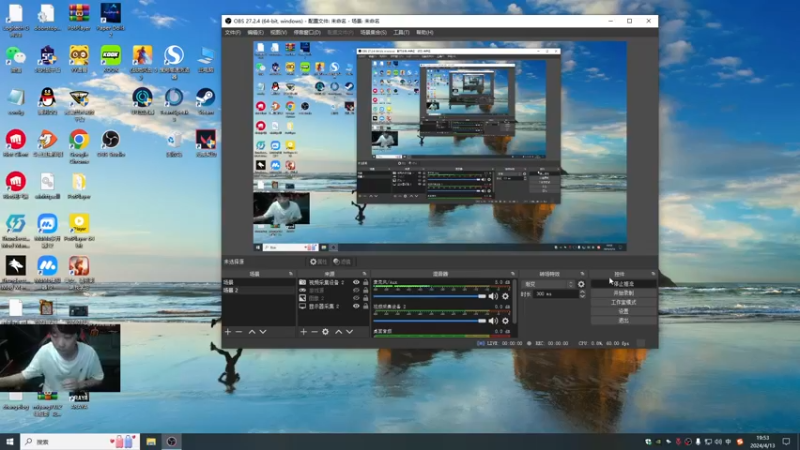The height and width of the screenshot is (450, 800).
Task: Add a new scene with plus icon
Action: (x=227, y=331)
